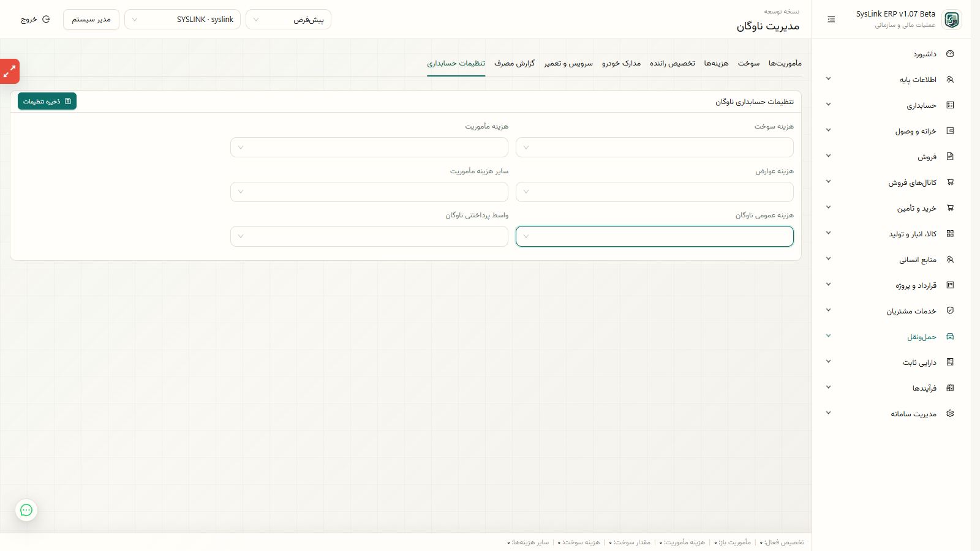Switch to the سرویس و تعمیر tab

pos(568,64)
